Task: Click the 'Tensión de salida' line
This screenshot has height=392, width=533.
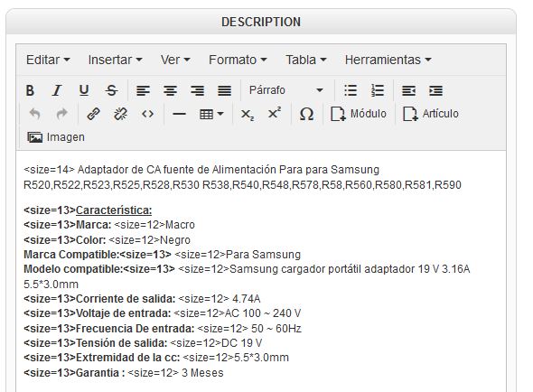Action: 143,343
